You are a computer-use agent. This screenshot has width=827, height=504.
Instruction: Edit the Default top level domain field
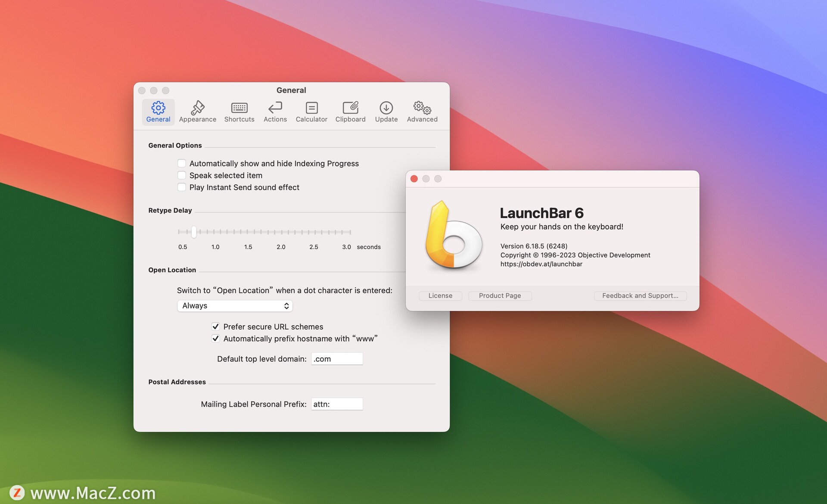337,358
